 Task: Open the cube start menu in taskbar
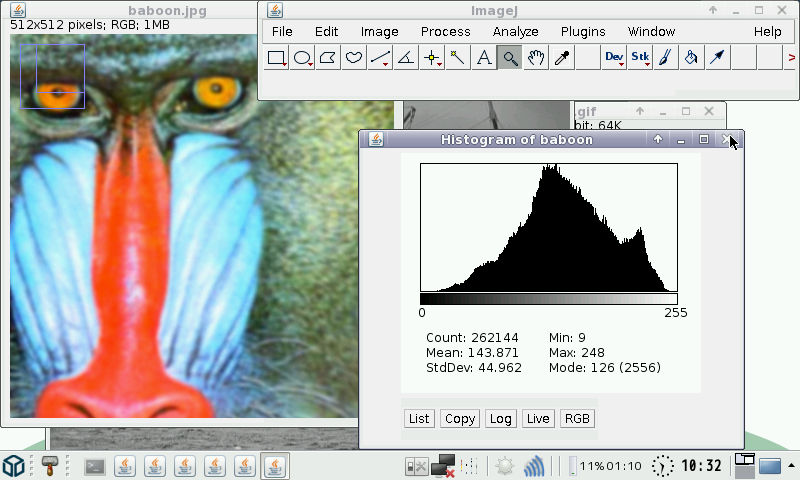(x=14, y=466)
